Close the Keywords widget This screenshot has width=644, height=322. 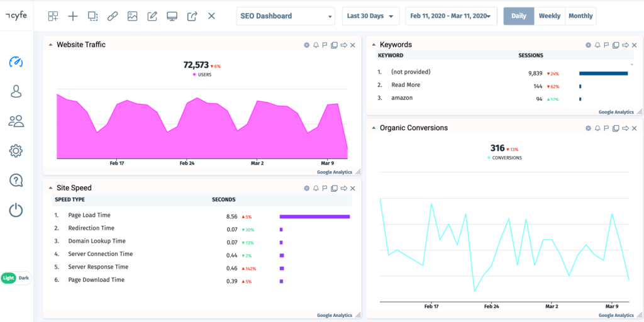pos(635,45)
